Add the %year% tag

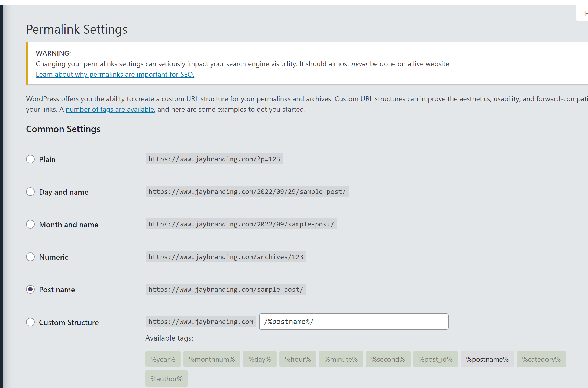pos(163,359)
